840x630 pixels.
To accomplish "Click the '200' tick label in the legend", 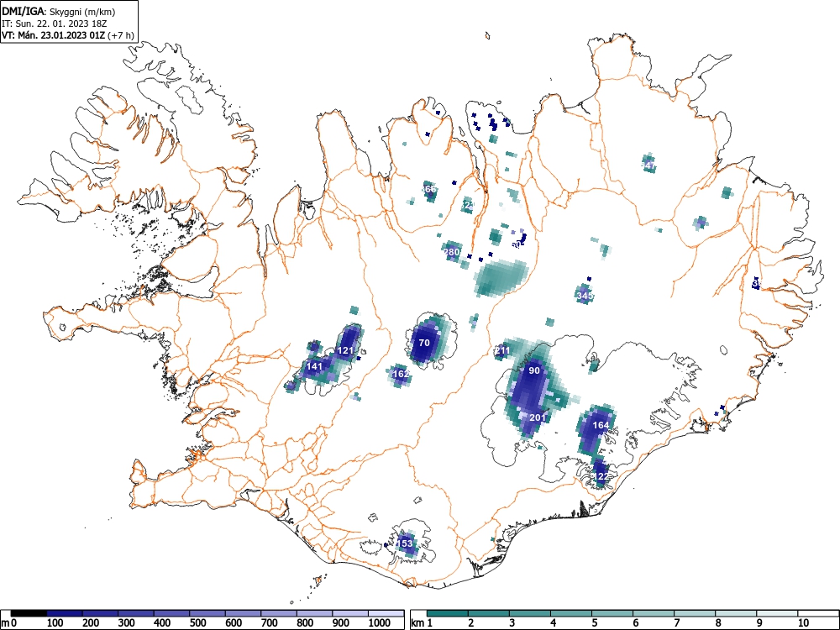I will click(x=91, y=623).
